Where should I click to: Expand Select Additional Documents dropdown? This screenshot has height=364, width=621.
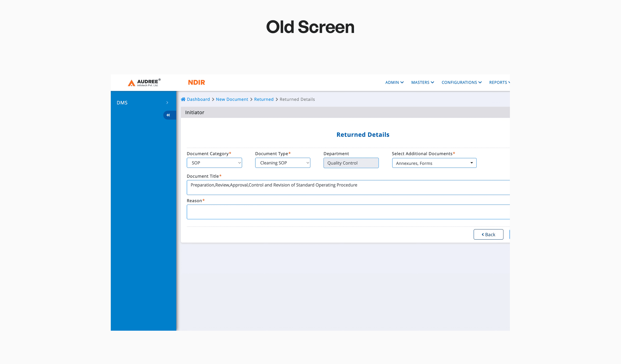(x=434, y=163)
